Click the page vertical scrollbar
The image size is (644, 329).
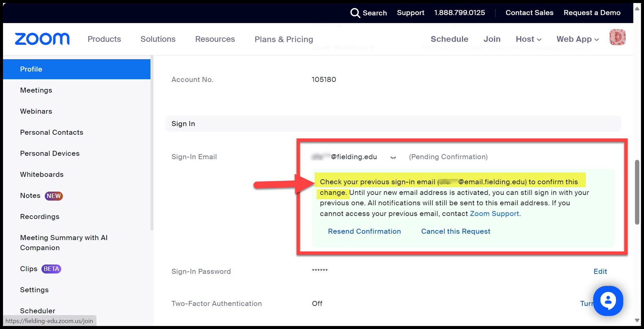(x=637, y=192)
